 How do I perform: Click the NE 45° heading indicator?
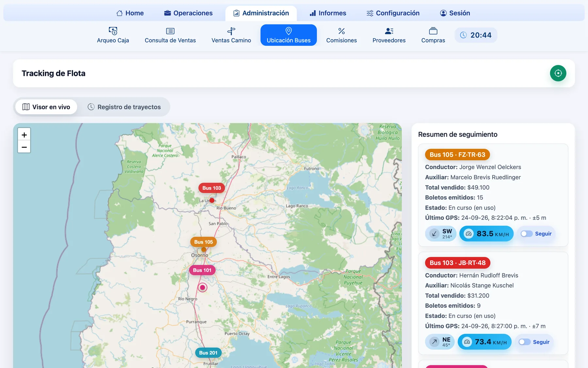[440, 342]
